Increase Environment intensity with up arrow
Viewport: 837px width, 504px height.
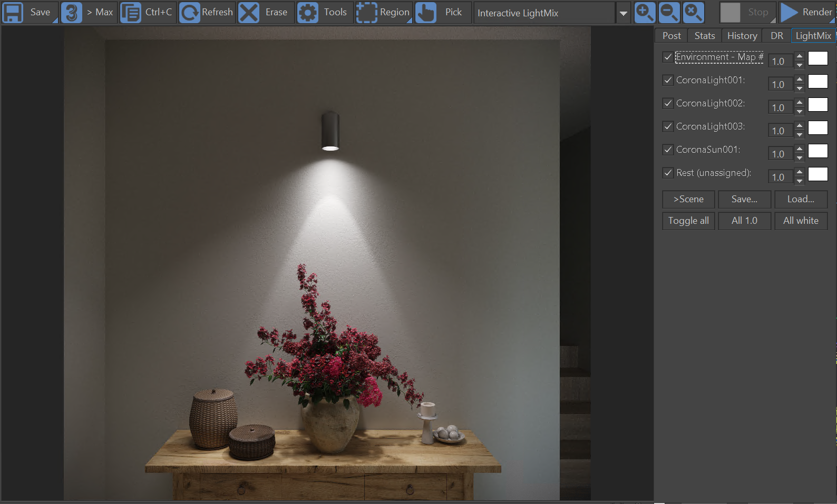pos(800,56)
